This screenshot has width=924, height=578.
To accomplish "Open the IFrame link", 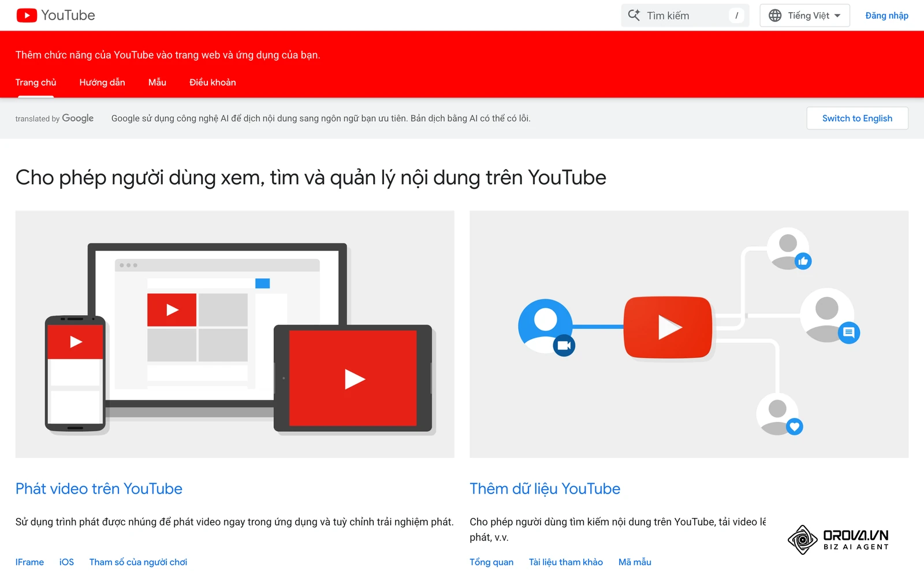I will pyautogui.click(x=29, y=562).
